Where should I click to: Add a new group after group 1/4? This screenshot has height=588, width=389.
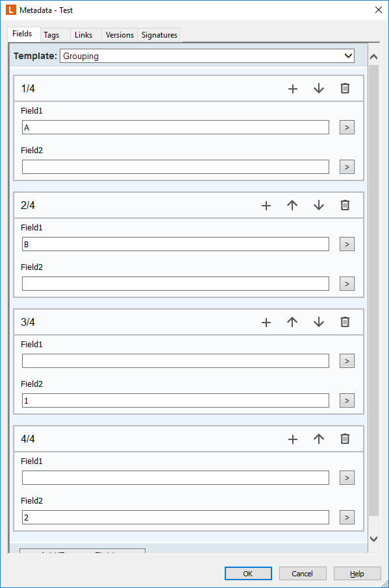coord(293,89)
